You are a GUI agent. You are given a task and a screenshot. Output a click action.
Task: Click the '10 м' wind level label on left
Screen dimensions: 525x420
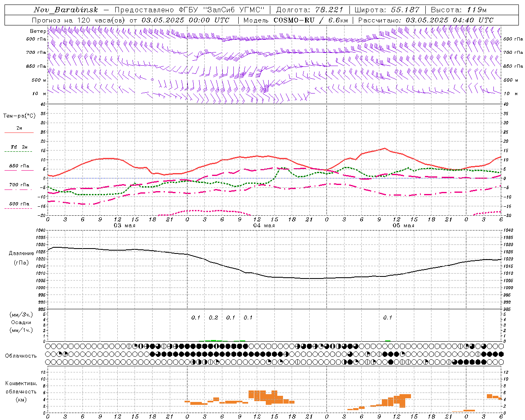pos(39,94)
